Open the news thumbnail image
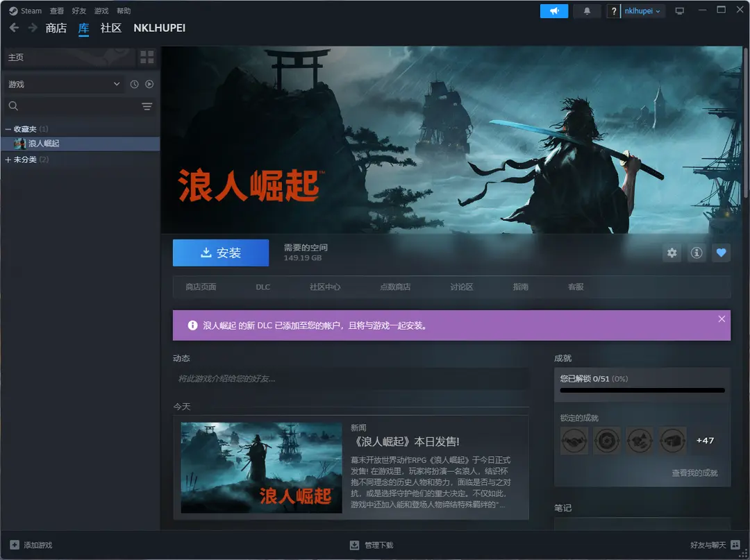The image size is (750, 560). [x=262, y=468]
